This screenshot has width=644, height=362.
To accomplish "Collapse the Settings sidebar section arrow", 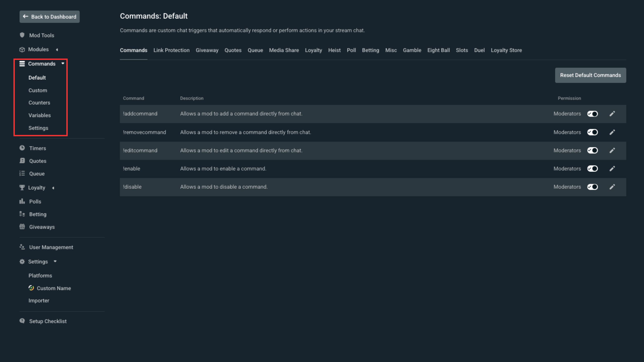I will point(55,261).
